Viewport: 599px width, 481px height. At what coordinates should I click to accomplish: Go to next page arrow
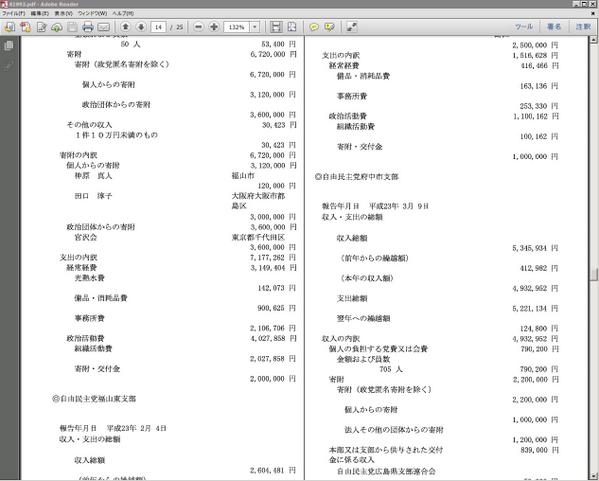[141, 27]
